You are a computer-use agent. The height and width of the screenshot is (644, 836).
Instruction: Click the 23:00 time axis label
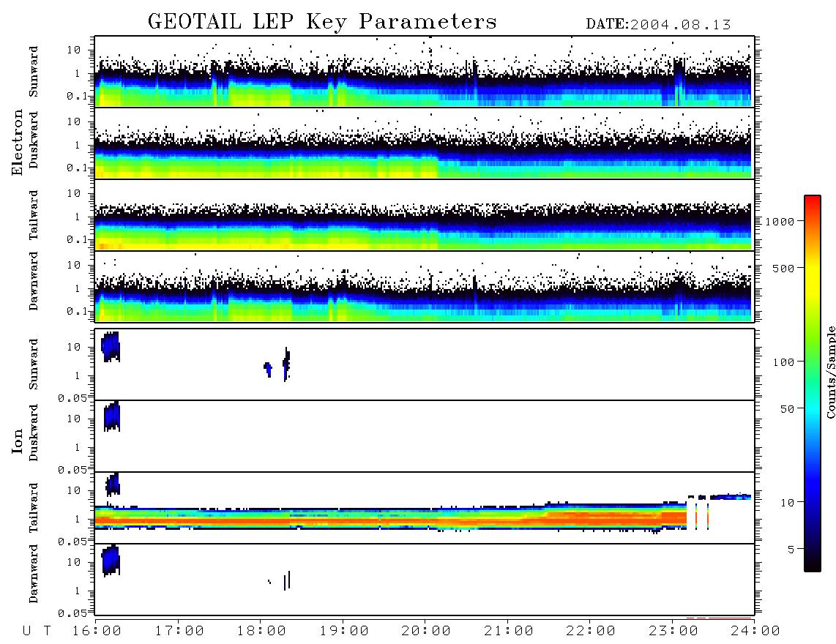(673, 631)
